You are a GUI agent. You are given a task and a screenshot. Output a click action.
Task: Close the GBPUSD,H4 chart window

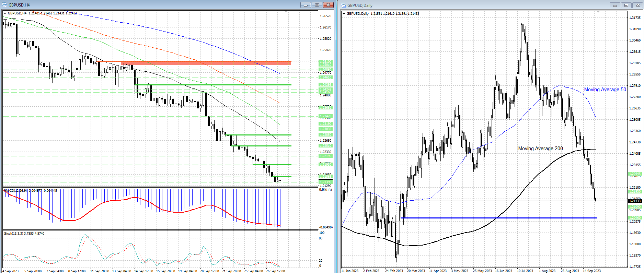[328, 5]
